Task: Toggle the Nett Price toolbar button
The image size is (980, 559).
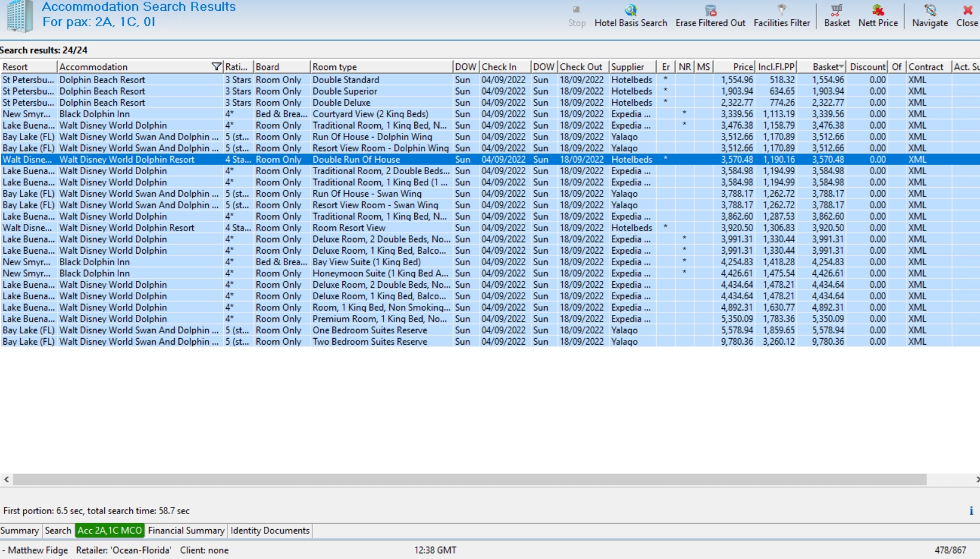Action: coord(878,16)
